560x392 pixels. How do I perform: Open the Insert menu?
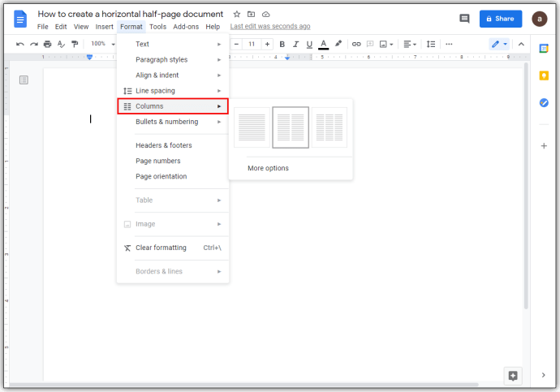[x=104, y=27]
